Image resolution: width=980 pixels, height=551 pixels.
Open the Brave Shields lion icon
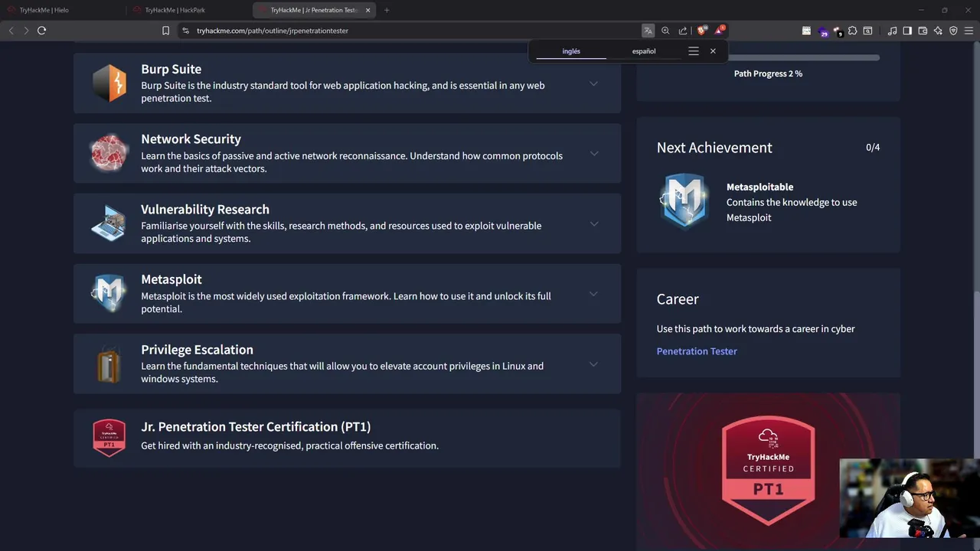click(x=701, y=31)
